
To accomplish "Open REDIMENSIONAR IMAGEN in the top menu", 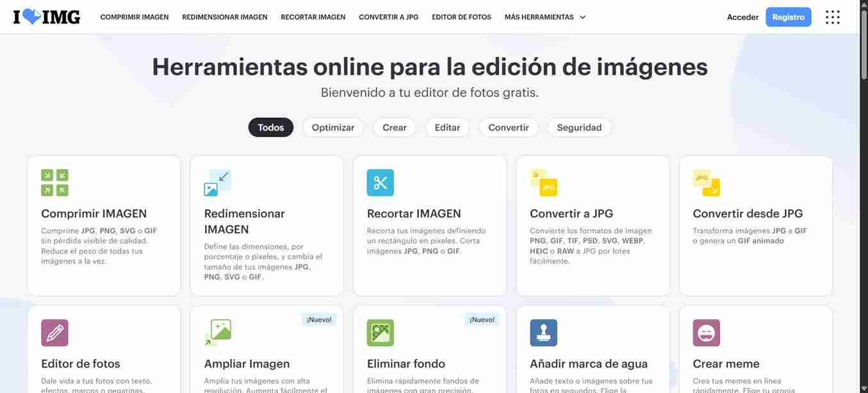I will click(x=225, y=17).
